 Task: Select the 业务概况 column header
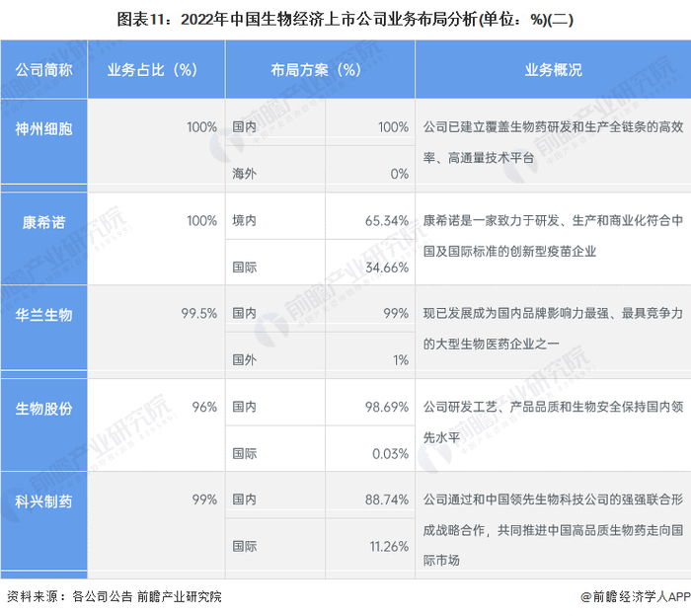553,70
